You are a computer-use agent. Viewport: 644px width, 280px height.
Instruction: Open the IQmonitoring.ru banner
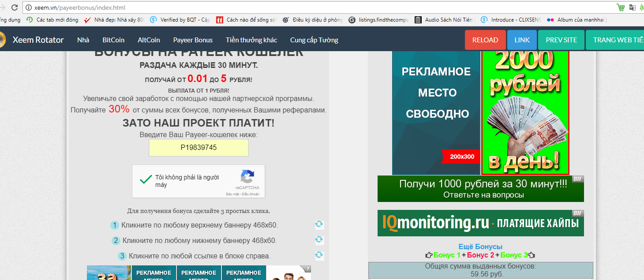click(481, 223)
